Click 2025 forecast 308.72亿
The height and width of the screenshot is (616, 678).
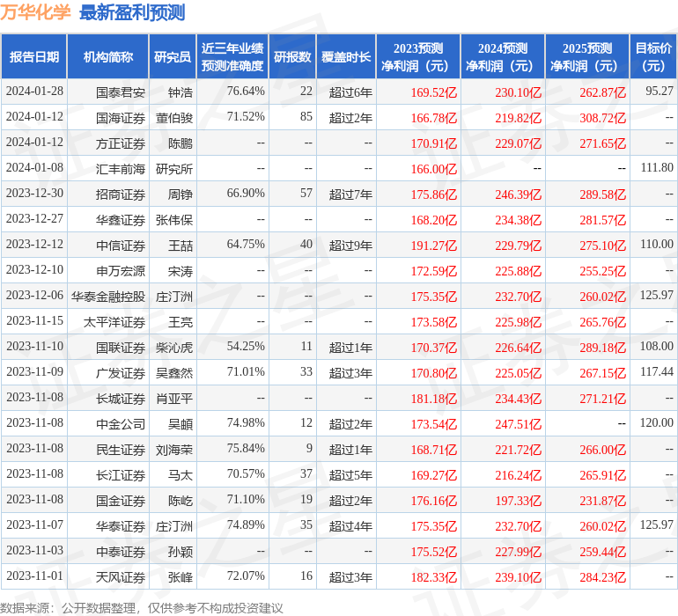pos(603,118)
